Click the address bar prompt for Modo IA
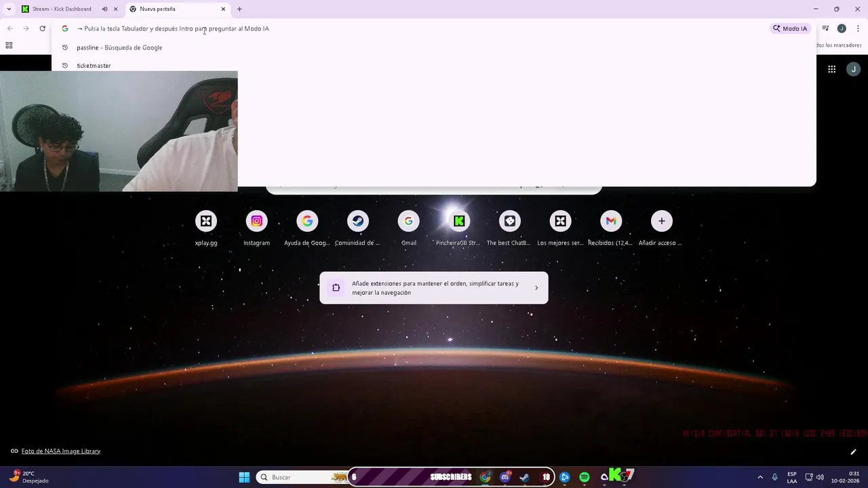 pos(176,28)
